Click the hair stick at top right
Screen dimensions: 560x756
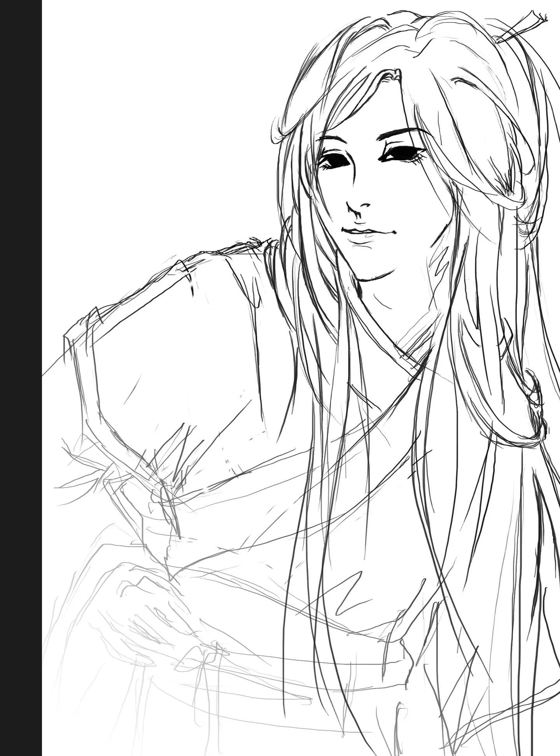tap(521, 28)
